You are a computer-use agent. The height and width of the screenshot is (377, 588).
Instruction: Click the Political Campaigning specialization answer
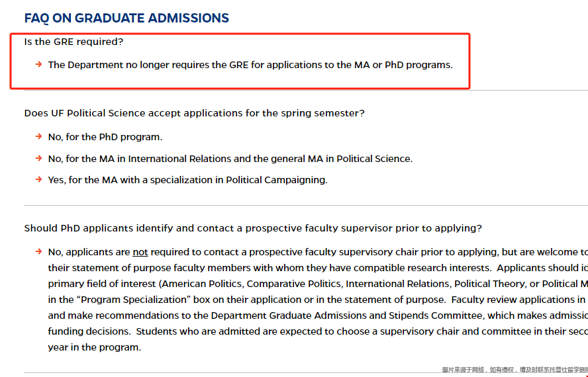pyautogui.click(x=187, y=180)
